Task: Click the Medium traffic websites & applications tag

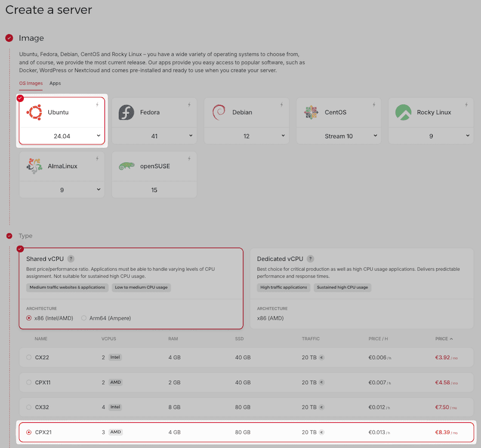Action: click(x=67, y=288)
